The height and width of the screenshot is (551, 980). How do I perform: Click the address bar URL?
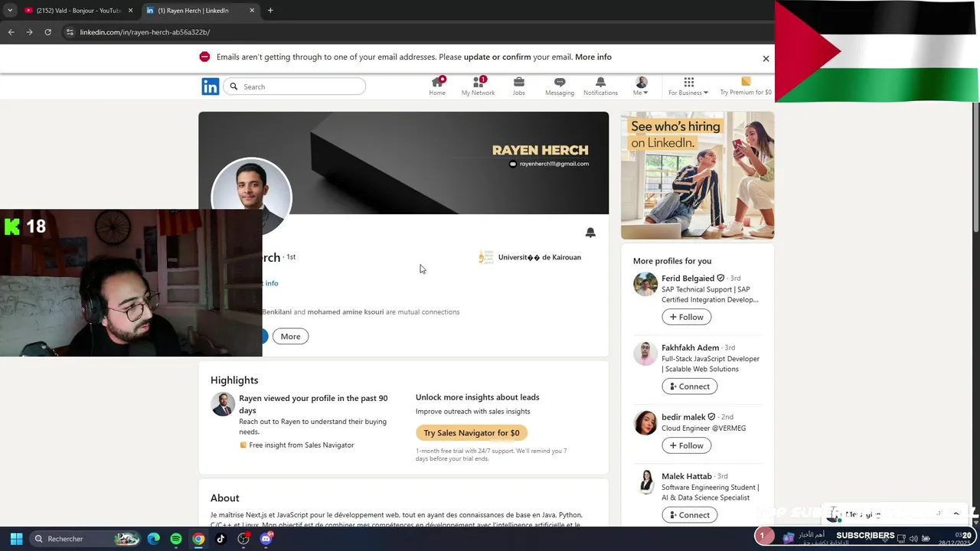click(145, 32)
